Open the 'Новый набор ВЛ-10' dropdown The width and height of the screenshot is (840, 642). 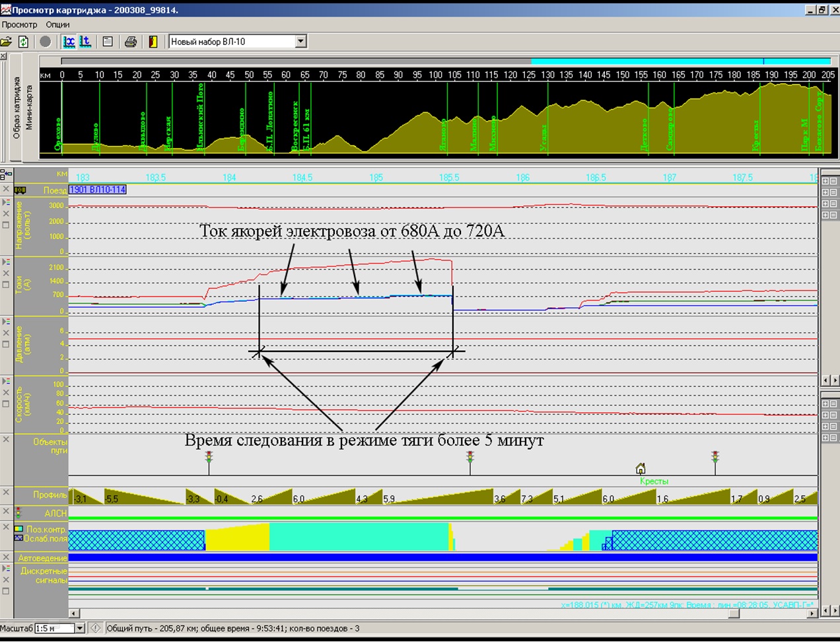click(300, 42)
